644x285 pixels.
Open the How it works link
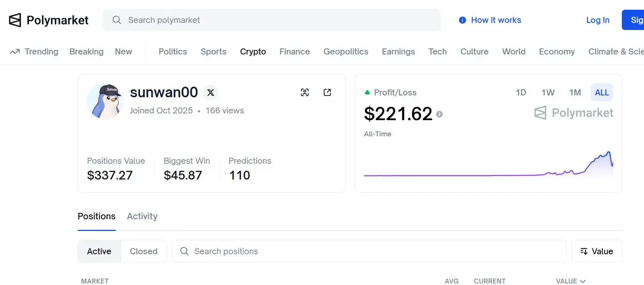pos(496,20)
